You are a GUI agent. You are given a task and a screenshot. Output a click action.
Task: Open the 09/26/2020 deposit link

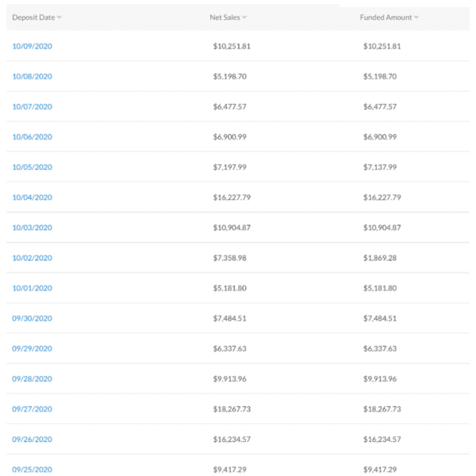click(33, 440)
